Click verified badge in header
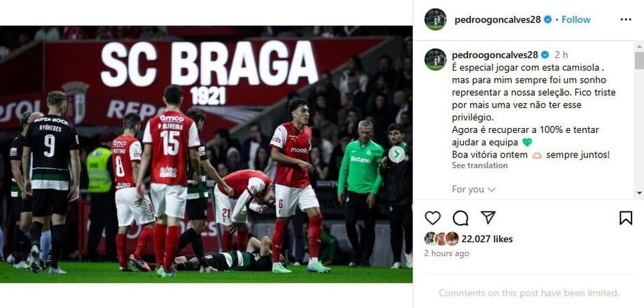Screen dimensions: 644x308 [x=547, y=20]
